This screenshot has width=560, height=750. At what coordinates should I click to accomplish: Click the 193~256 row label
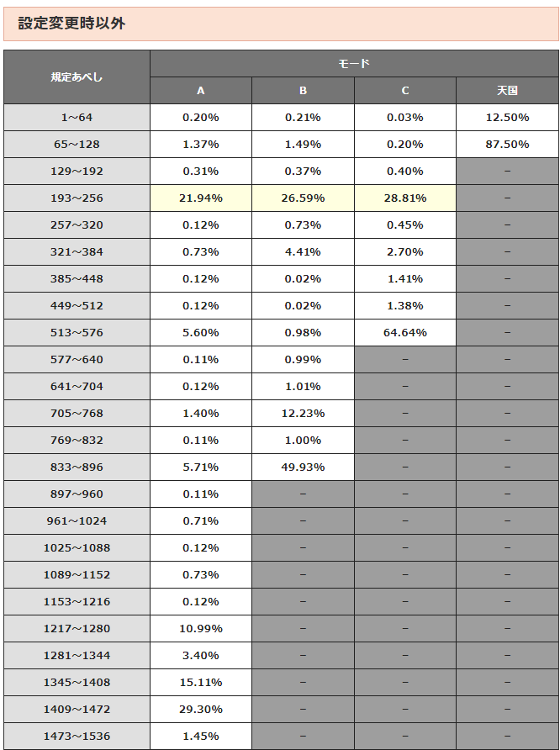[77, 198]
